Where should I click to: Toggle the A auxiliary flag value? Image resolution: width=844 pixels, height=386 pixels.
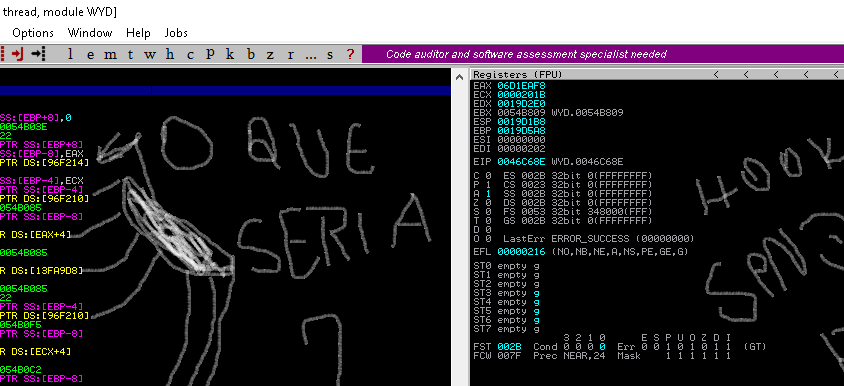point(488,194)
